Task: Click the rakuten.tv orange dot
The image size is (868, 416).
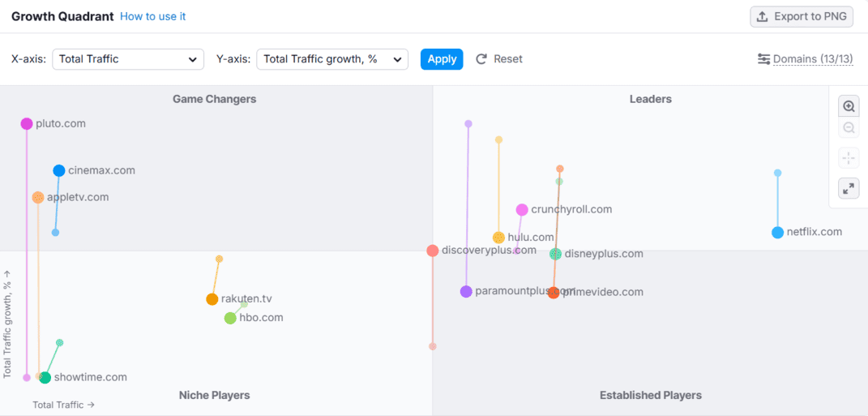Action: [x=212, y=299]
